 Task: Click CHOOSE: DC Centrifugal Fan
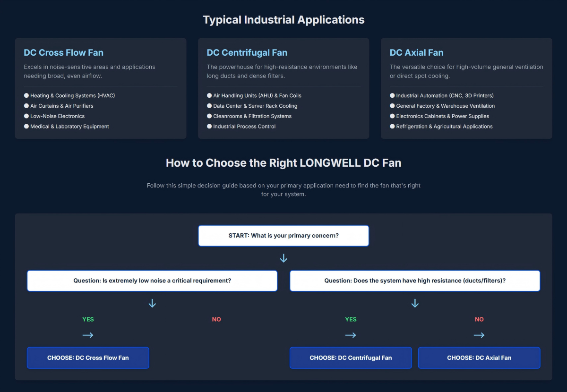pyautogui.click(x=351, y=358)
